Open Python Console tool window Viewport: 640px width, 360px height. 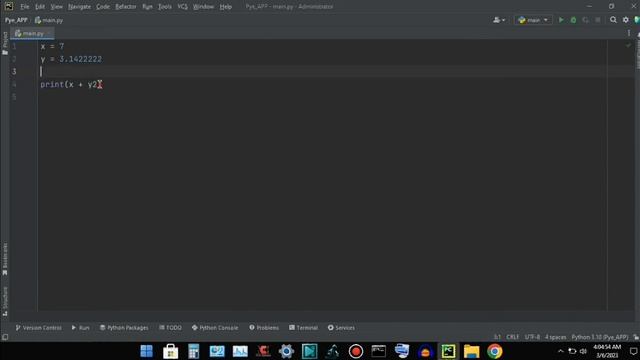pyautogui.click(x=215, y=328)
